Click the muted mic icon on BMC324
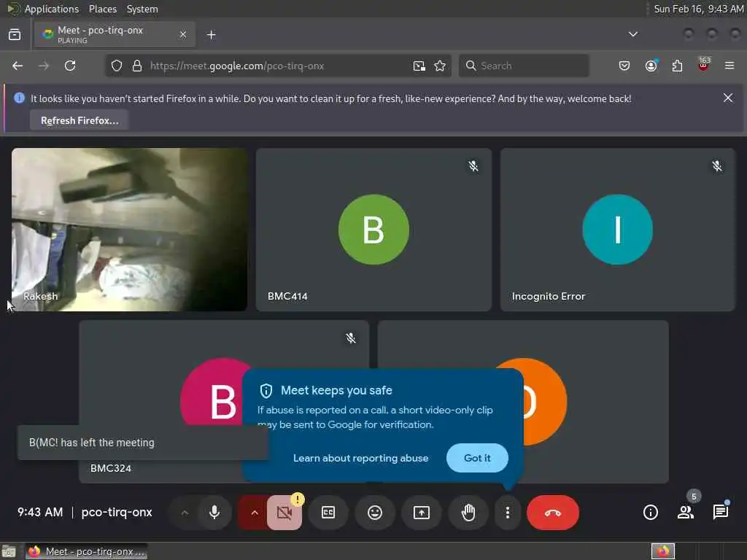This screenshot has height=560, width=747. point(351,338)
